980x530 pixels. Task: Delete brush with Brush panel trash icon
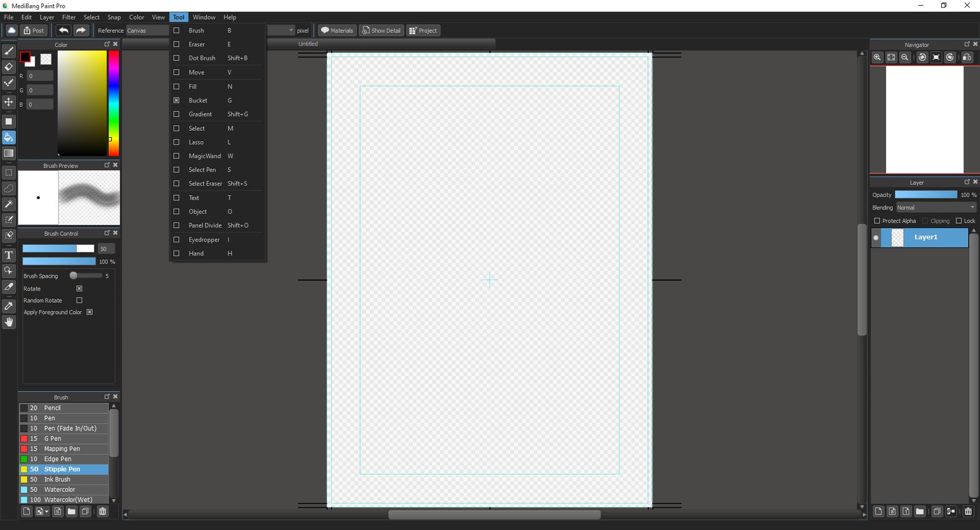[103, 511]
